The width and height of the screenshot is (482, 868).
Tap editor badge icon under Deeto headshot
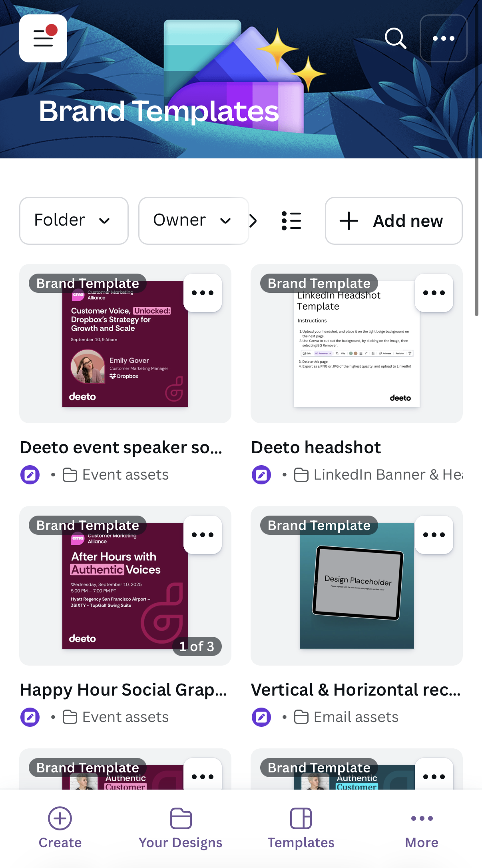(261, 475)
